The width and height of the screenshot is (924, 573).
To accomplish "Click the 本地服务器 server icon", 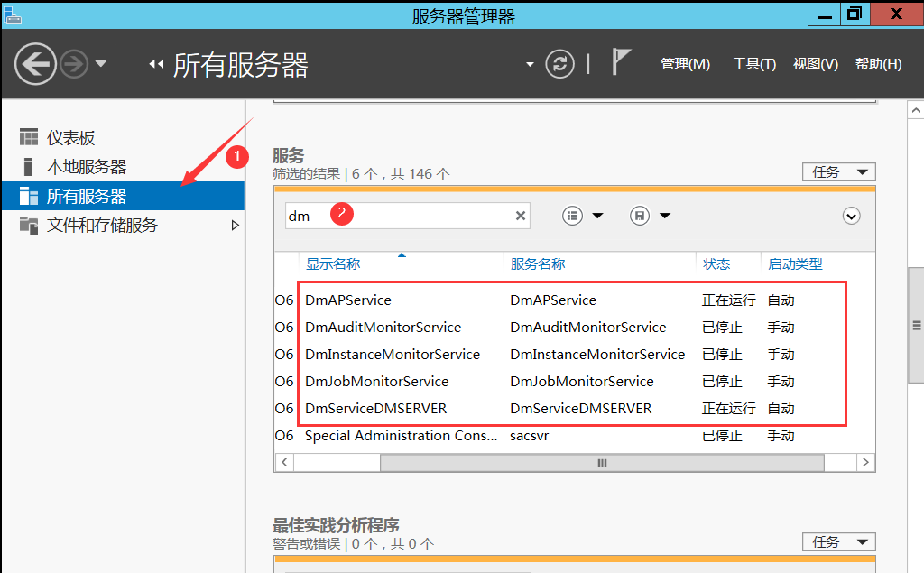I will pos(28,167).
